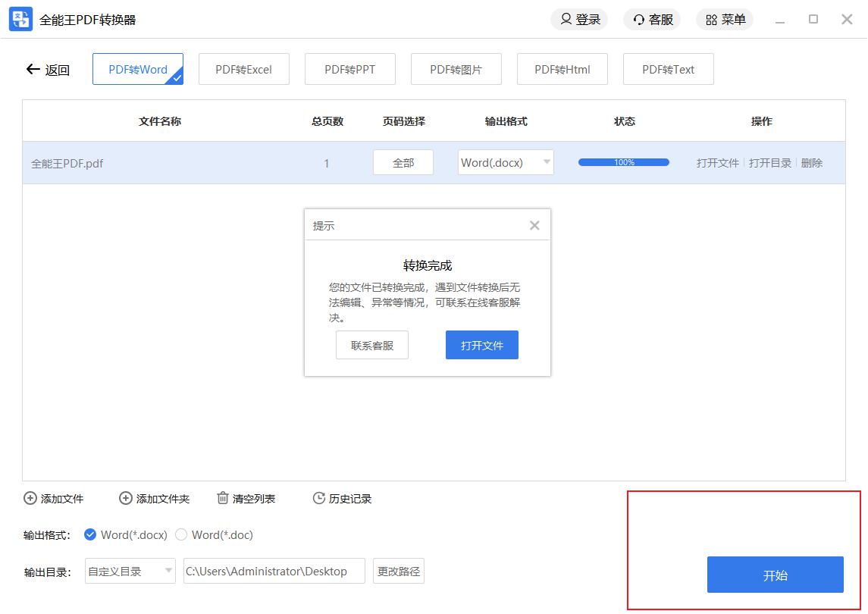868x614 pixels.
Task: Click the login user icon
Action: click(x=566, y=20)
